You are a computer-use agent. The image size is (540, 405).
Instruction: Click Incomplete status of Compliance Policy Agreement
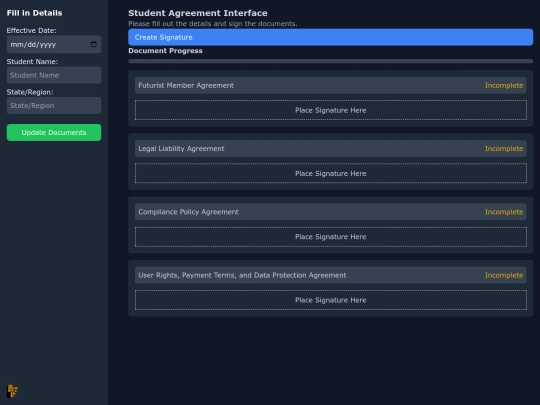(x=504, y=212)
